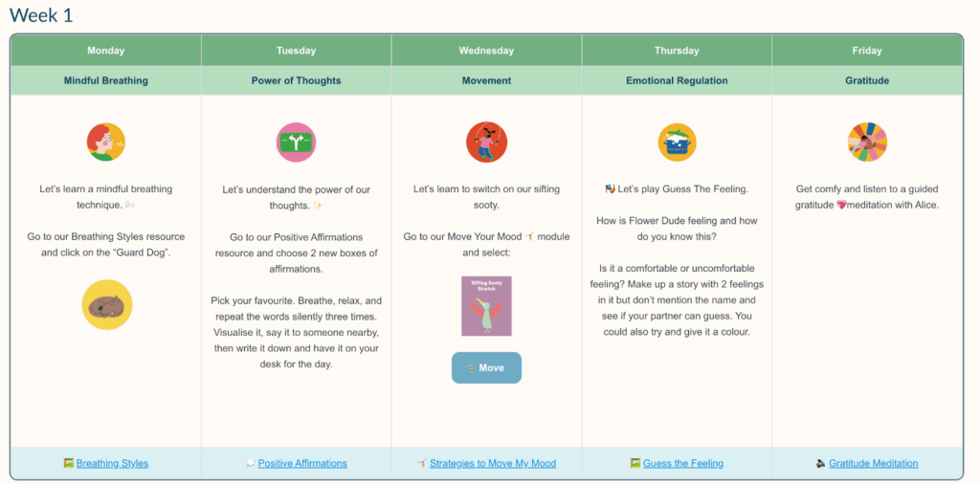This screenshot has width=980, height=484.
Task: Open the Positive Affirmations link
Action: pos(302,463)
